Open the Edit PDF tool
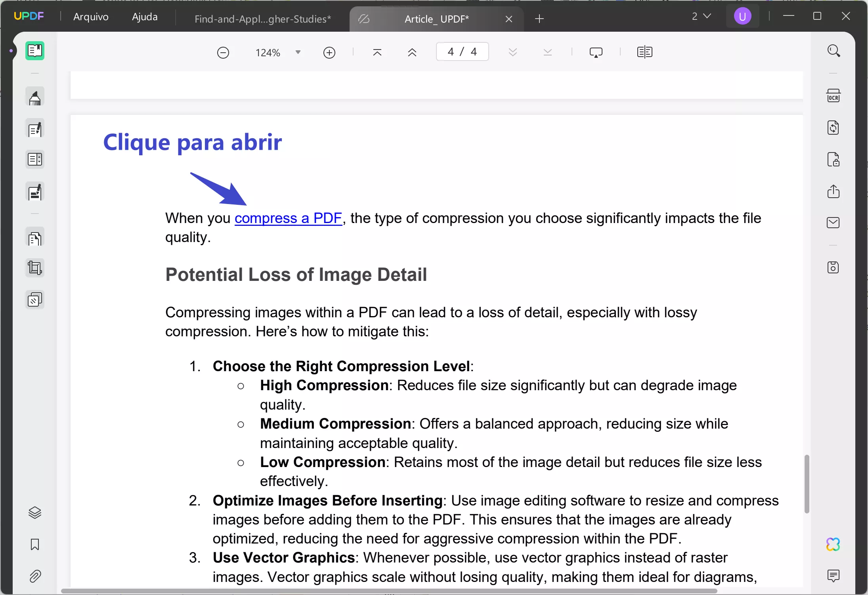This screenshot has height=595, width=868. point(35,129)
